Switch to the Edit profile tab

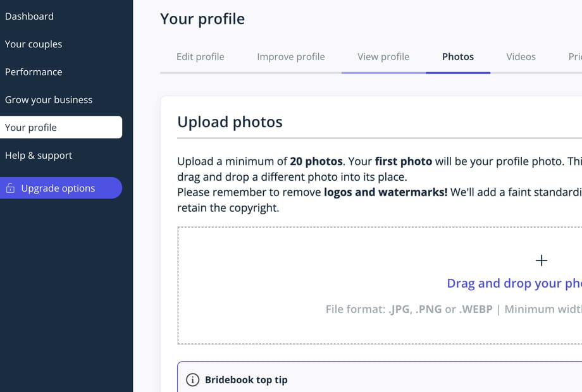click(201, 57)
